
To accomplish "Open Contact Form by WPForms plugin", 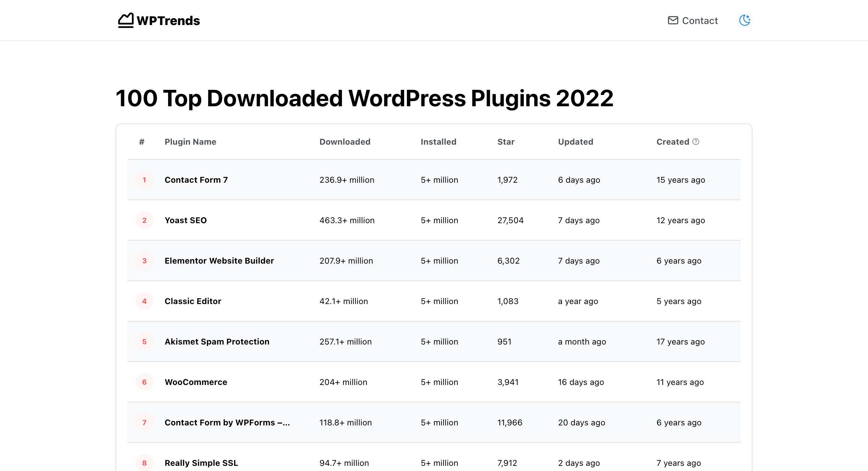I will 227,423.
